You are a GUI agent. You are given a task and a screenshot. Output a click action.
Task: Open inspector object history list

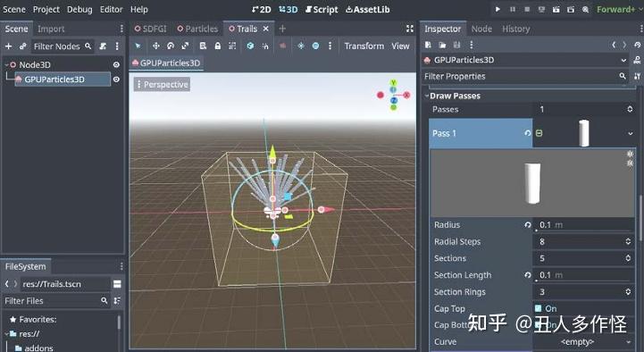pyautogui.click(x=637, y=45)
